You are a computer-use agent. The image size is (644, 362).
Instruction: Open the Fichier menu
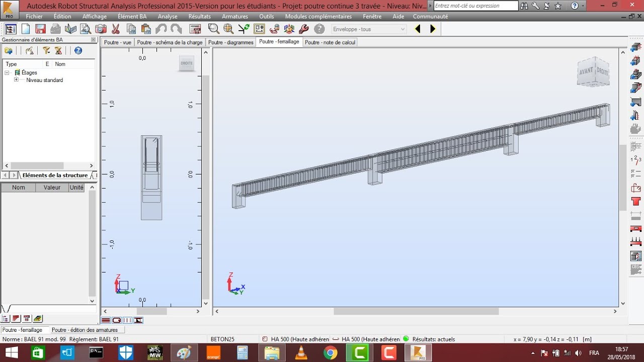34,17
